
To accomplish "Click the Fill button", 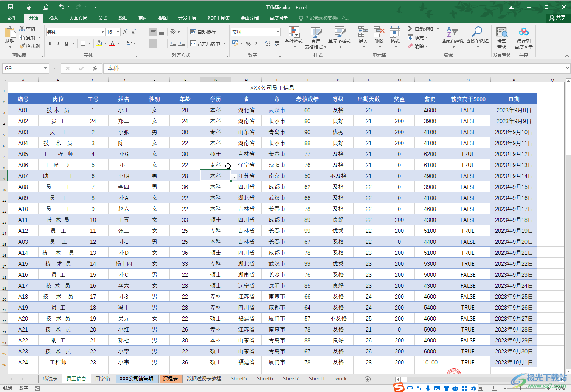I will (x=418, y=37).
